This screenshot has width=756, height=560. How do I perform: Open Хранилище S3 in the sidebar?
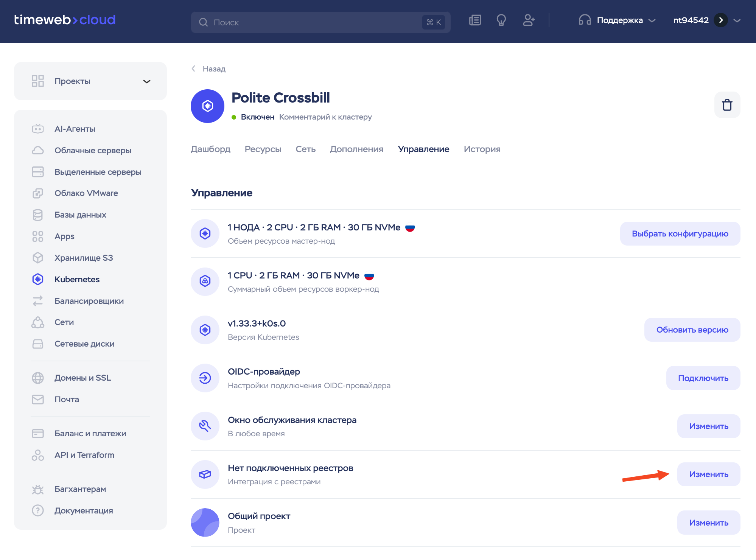[x=83, y=258]
